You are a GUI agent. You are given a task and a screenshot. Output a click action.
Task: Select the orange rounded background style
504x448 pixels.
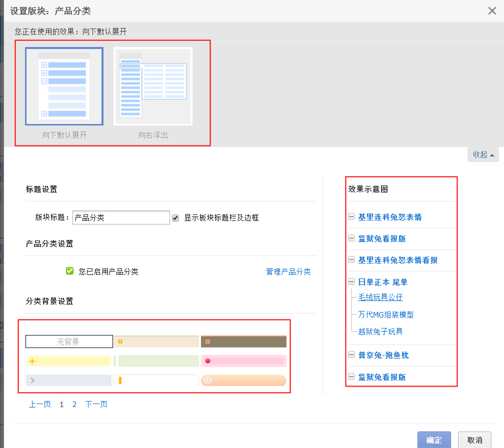coord(243,380)
